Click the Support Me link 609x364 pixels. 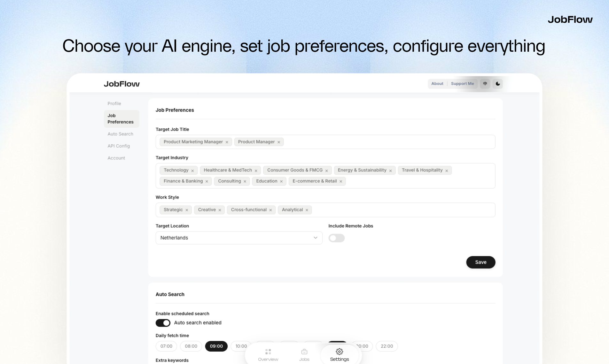[462, 84]
